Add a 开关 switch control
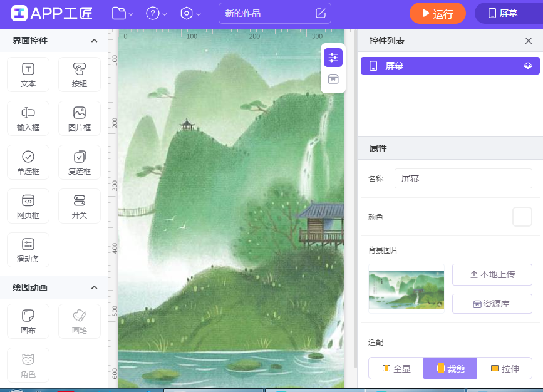 [x=80, y=206]
